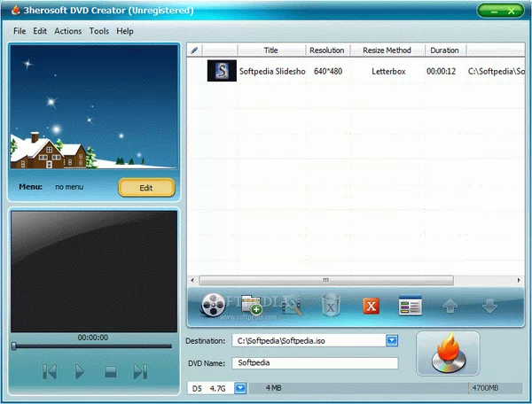
Task: Open the Actions menu
Action: point(67,31)
